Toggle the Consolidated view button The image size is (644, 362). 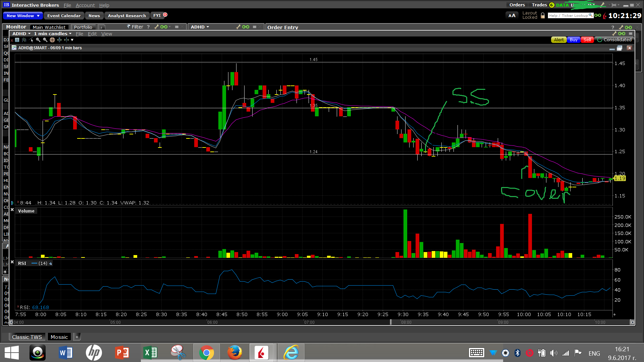(614, 40)
